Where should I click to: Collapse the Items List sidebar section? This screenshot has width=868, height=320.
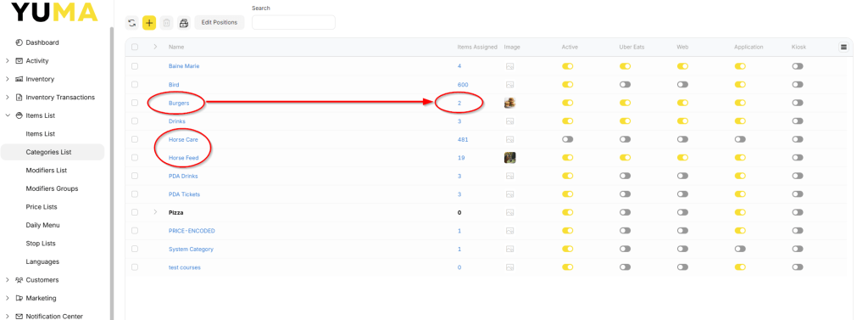point(7,116)
